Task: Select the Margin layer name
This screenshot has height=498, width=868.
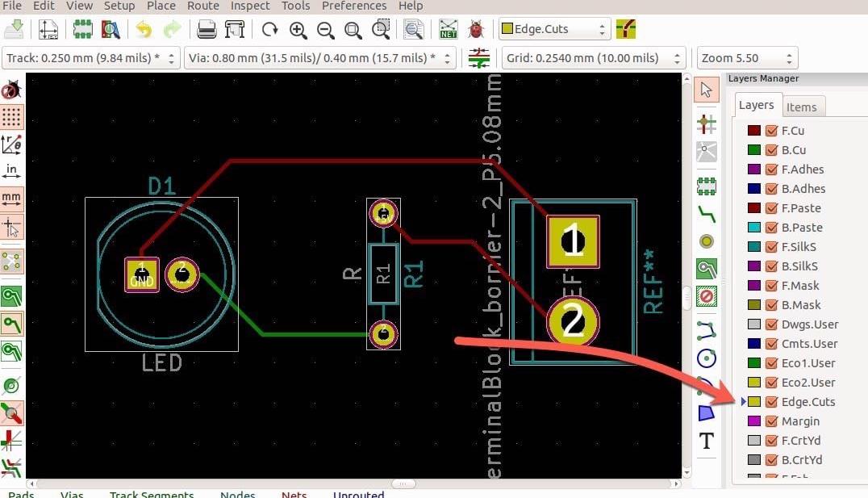Action: [x=800, y=421]
